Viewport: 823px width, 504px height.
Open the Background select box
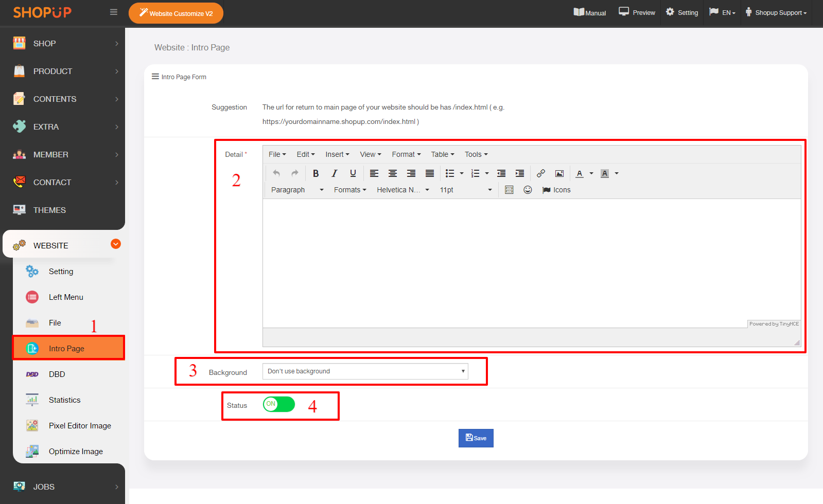point(365,371)
